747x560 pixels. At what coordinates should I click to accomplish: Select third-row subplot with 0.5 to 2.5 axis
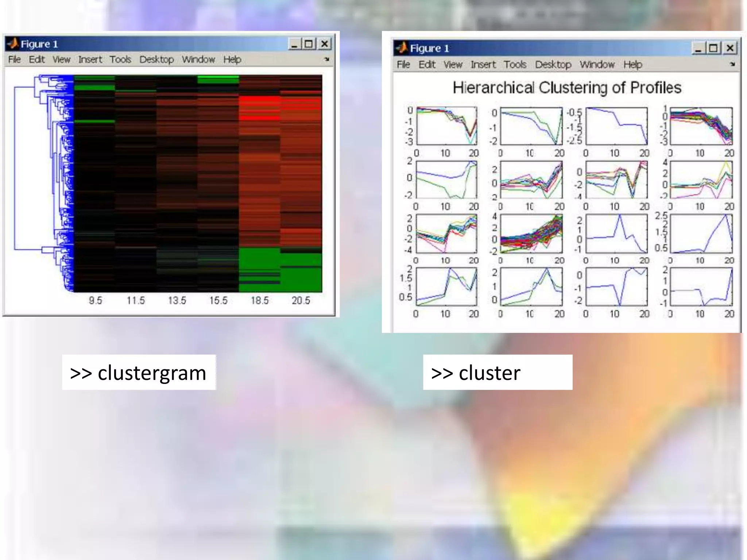tap(701, 234)
